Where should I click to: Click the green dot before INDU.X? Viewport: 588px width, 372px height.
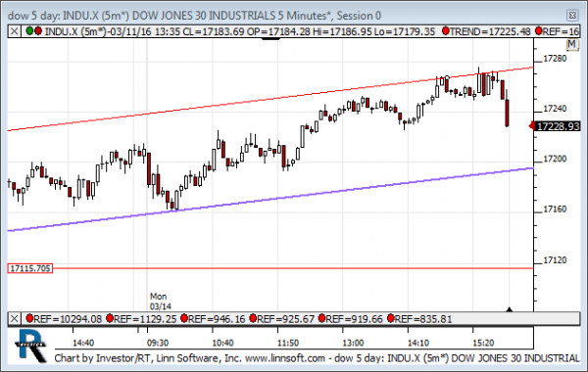(x=29, y=30)
